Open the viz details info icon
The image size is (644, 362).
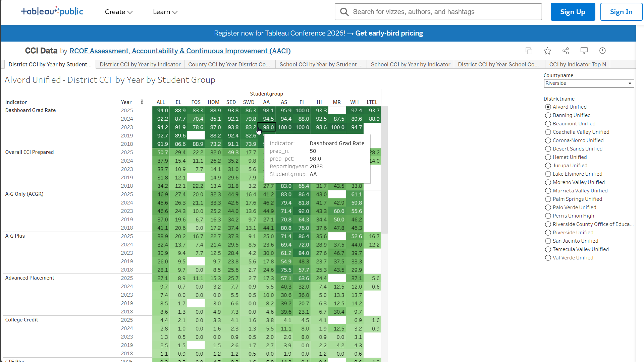coord(602,51)
